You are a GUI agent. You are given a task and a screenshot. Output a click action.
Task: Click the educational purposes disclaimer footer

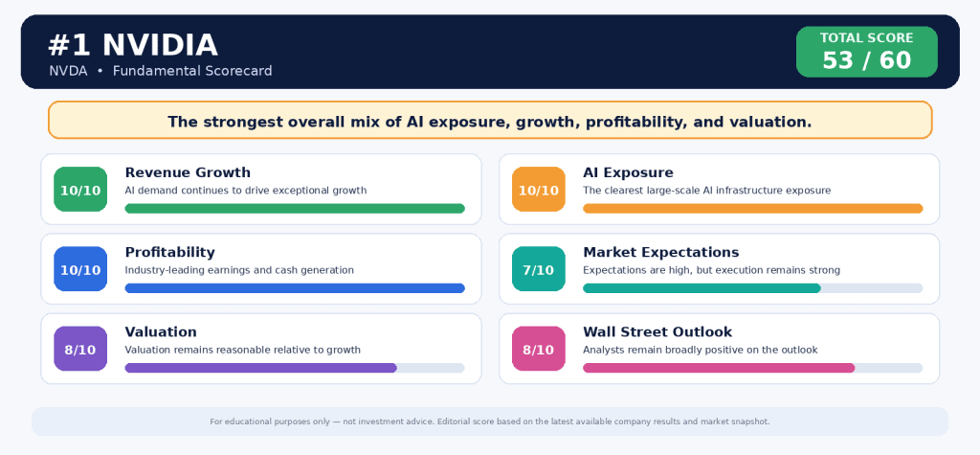coord(490,421)
